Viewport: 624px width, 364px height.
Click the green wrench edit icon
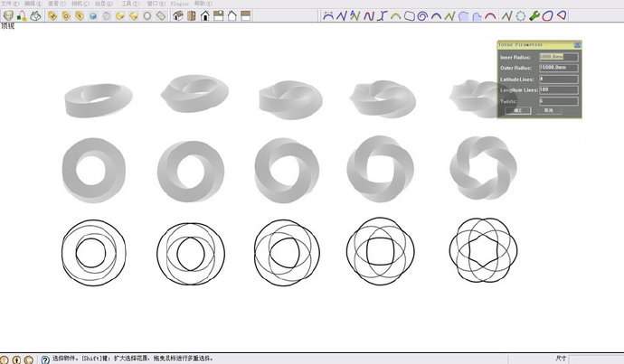point(534,16)
